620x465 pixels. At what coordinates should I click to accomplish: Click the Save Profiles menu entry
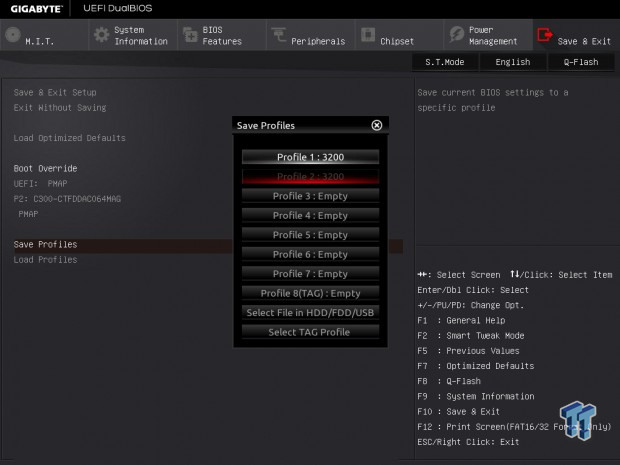pos(45,244)
